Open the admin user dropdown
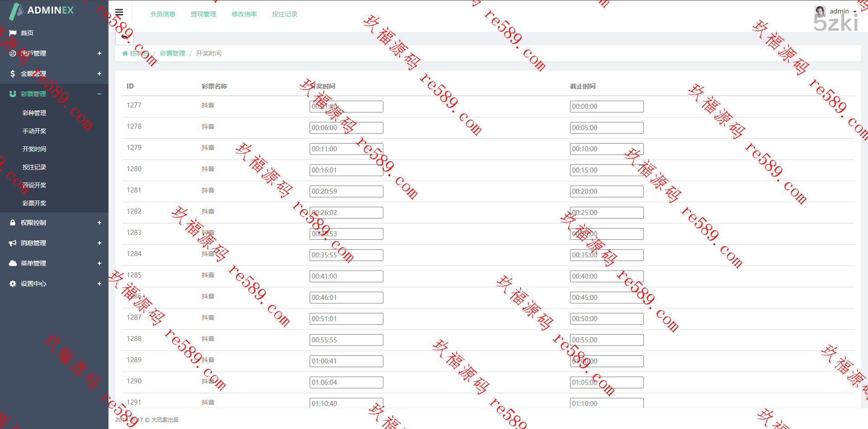 pos(843,11)
